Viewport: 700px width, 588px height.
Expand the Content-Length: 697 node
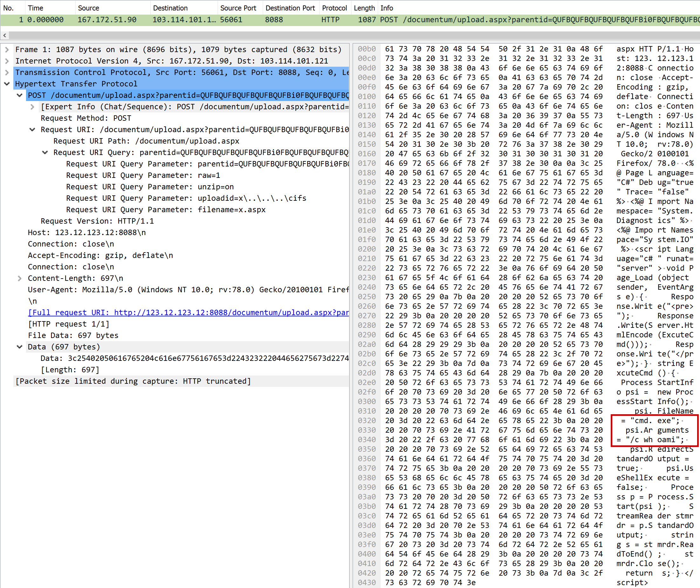pos(20,278)
